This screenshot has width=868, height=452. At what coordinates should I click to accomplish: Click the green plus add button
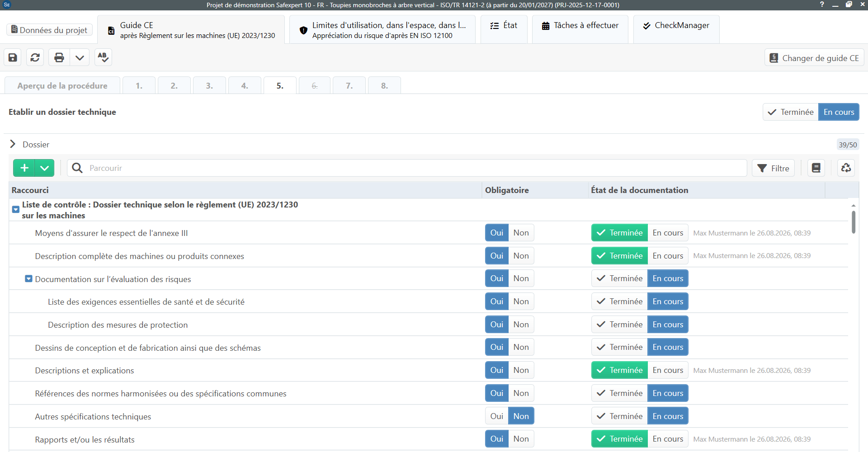point(24,168)
